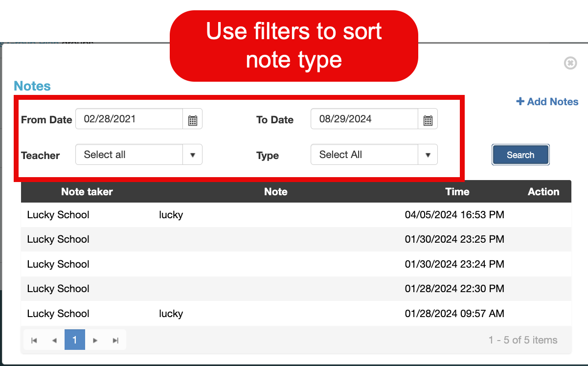
Task: Click the Search button
Action: pos(520,155)
